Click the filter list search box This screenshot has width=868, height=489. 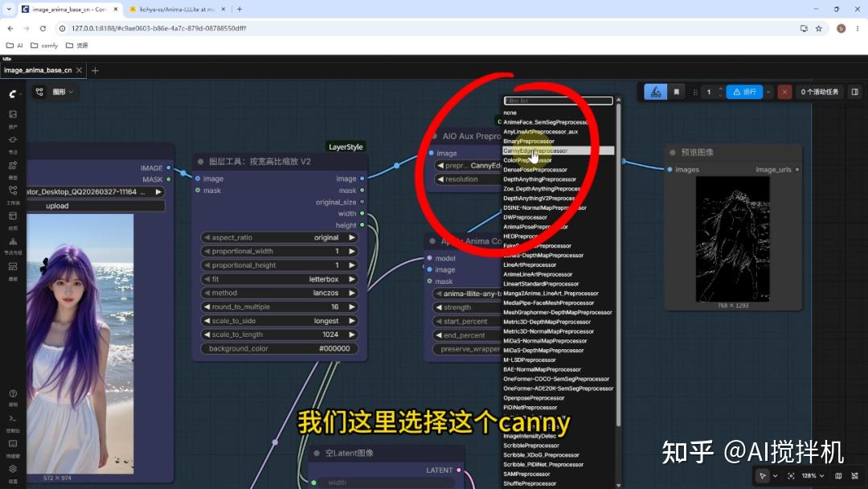pos(558,101)
